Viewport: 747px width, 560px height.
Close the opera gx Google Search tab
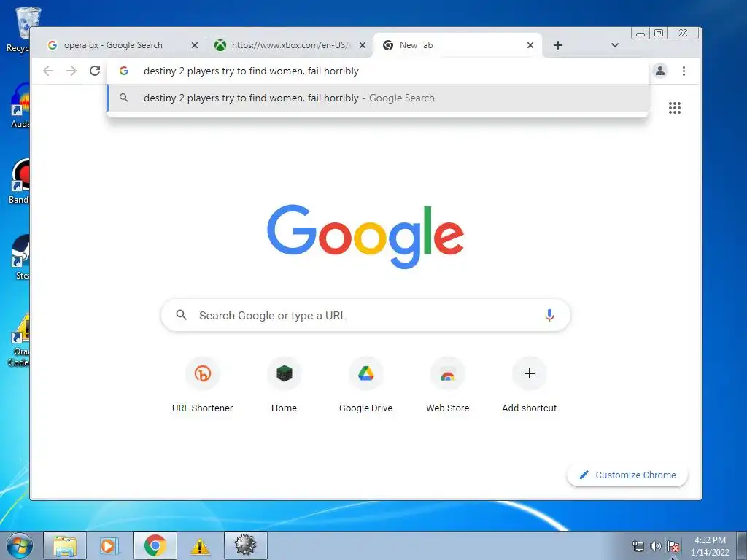click(194, 45)
